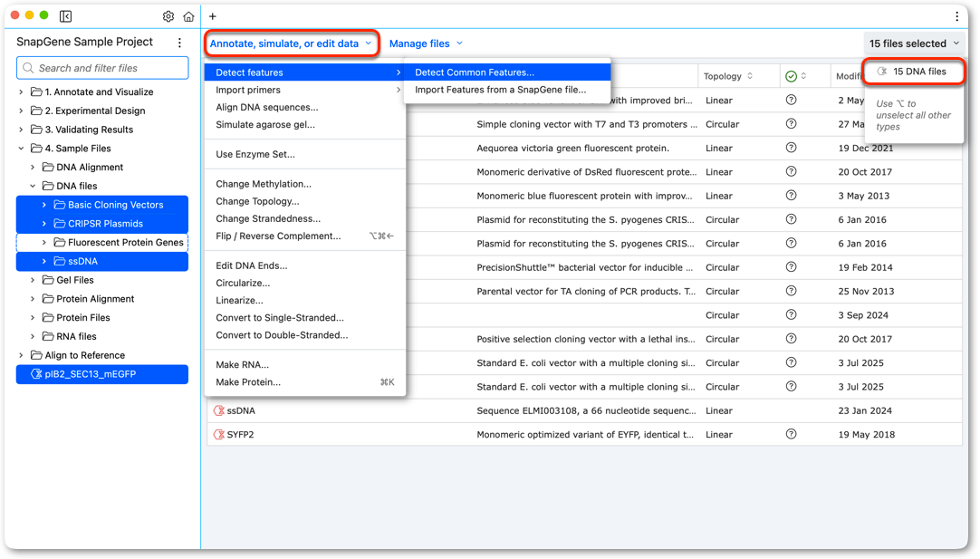This screenshot has width=980, height=559.
Task: Click info icon for 20 Oct 2017 DsRed row
Action: click(x=792, y=171)
